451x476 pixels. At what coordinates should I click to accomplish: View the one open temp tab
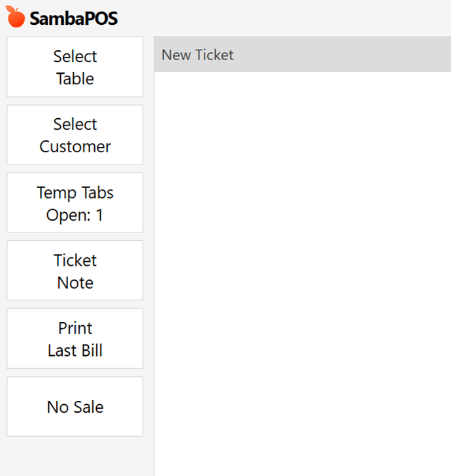[75, 202]
